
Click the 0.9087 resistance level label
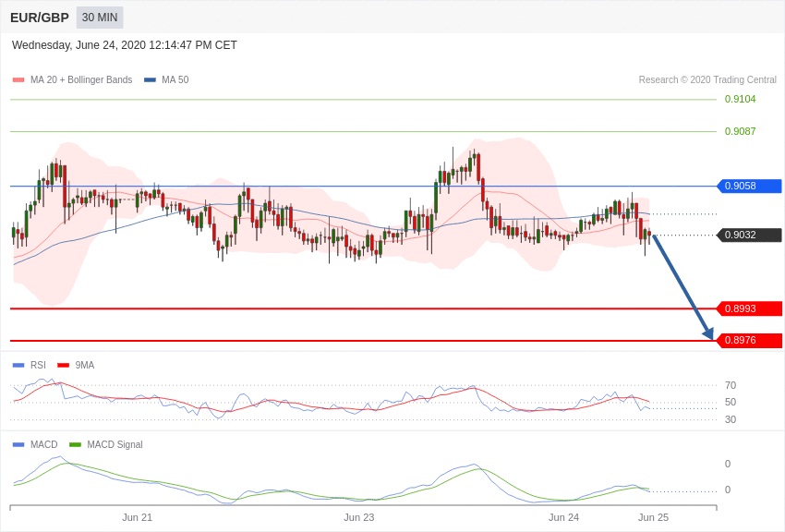click(x=740, y=131)
